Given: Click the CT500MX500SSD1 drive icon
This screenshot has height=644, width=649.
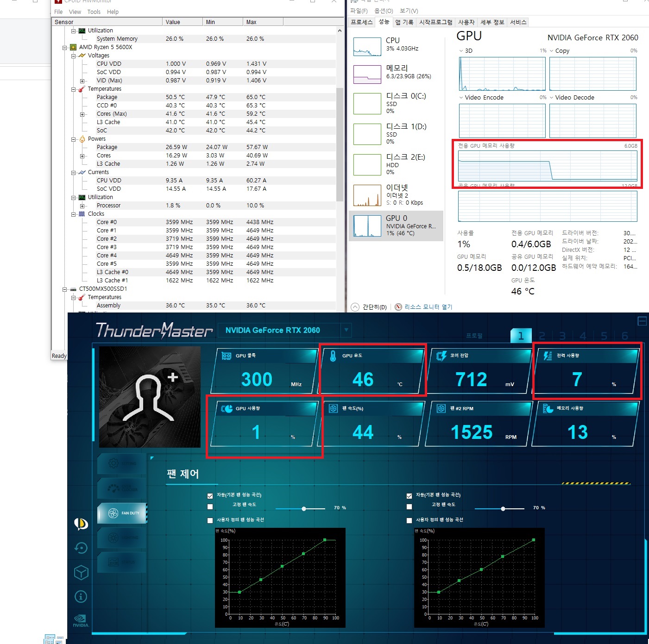Looking at the screenshot, I should pyautogui.click(x=73, y=289).
